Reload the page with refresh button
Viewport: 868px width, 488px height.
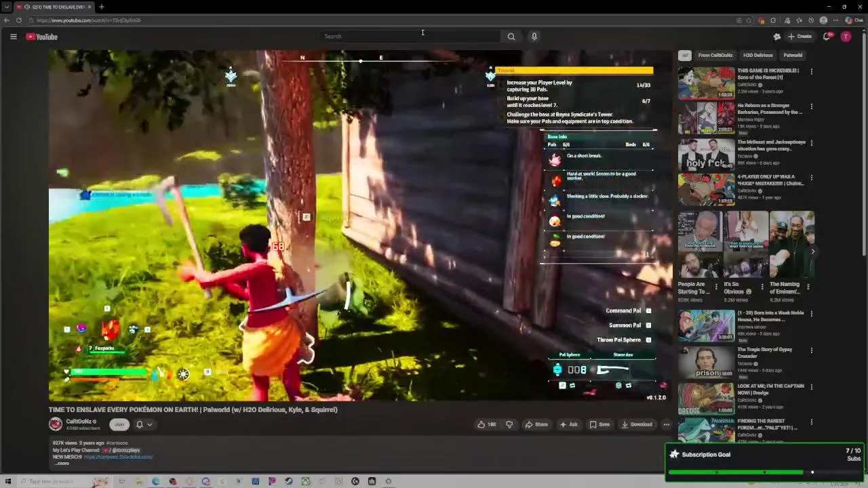(x=19, y=20)
